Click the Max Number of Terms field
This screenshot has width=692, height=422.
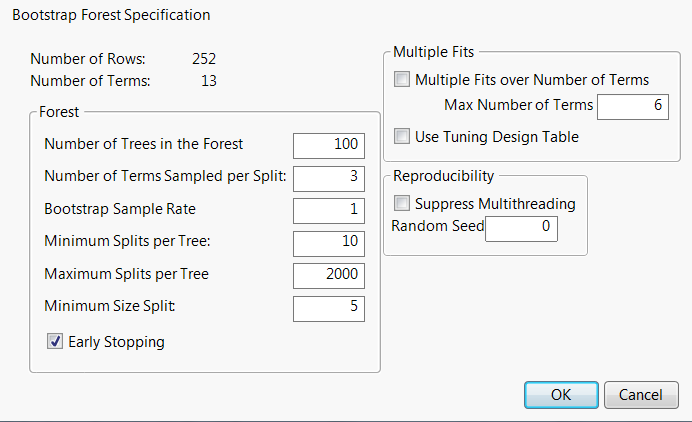[633, 106]
